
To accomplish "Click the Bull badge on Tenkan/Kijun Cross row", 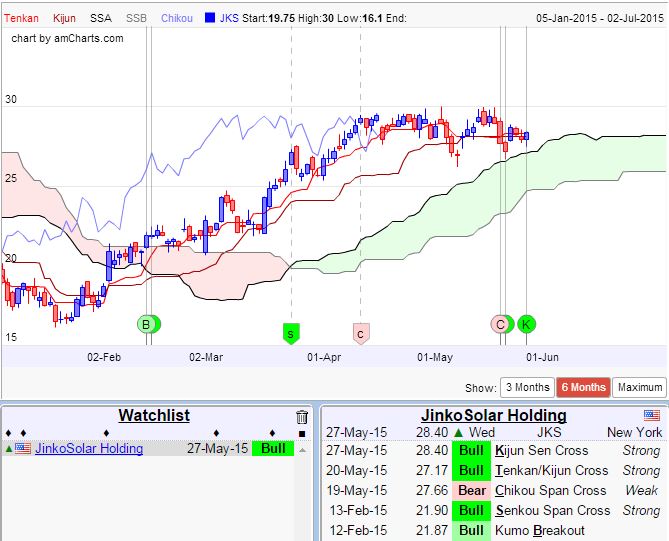I will pyautogui.click(x=471, y=471).
